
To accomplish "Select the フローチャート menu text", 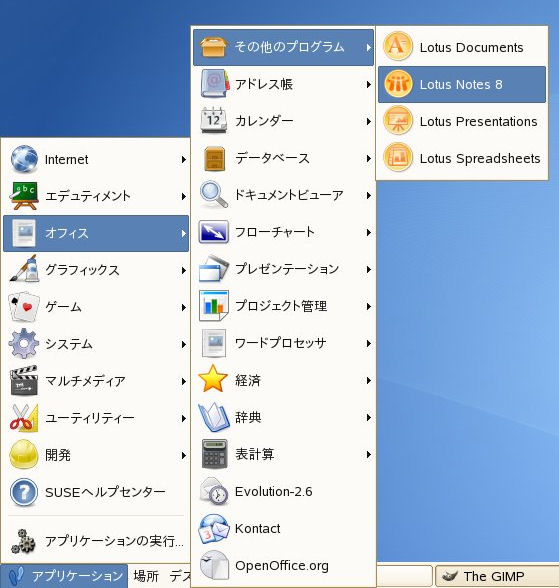I will pyautogui.click(x=275, y=232).
